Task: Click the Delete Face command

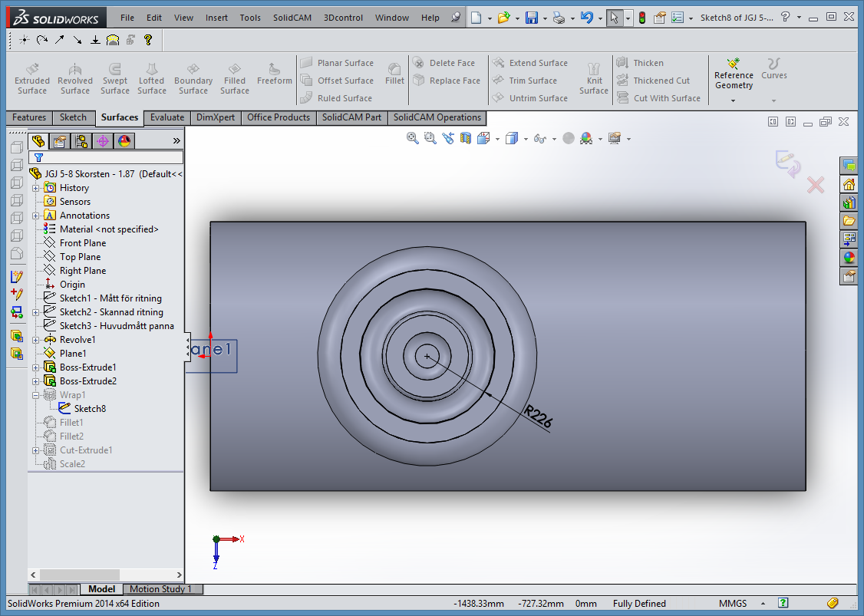Action: click(x=444, y=63)
